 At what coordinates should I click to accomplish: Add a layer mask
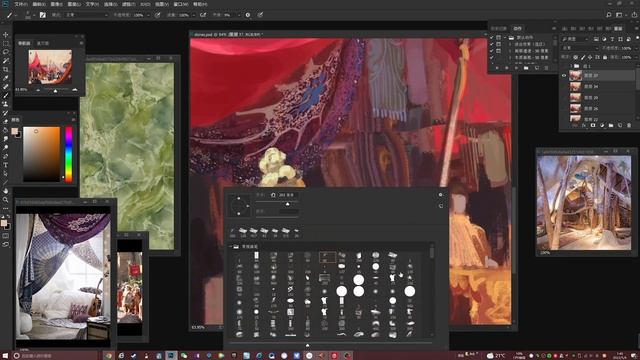tap(593, 126)
